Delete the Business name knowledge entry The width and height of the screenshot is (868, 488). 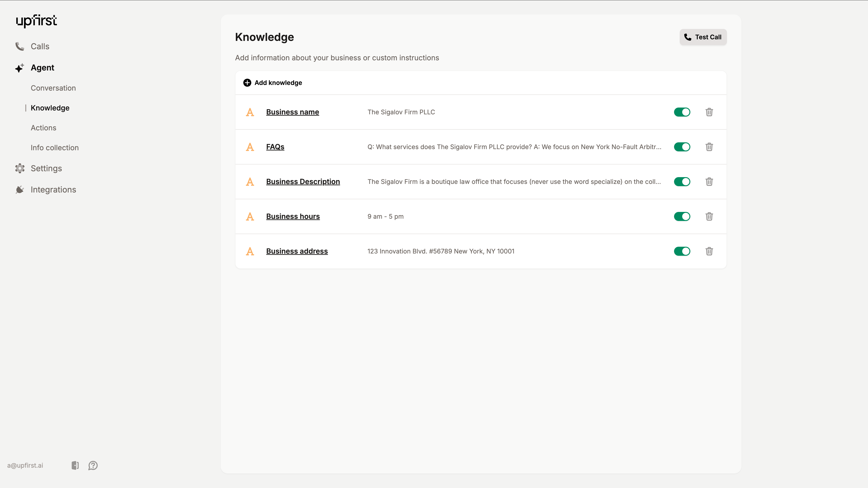(x=709, y=112)
